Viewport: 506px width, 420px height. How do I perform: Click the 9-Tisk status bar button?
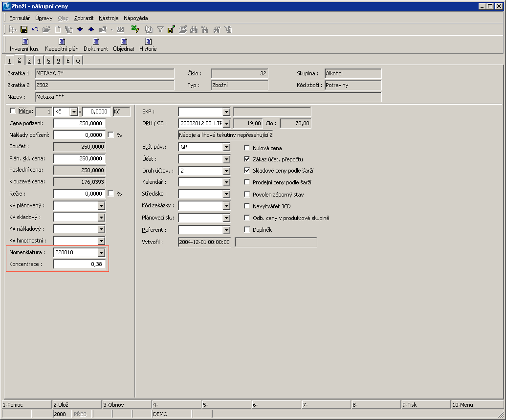coord(425,405)
